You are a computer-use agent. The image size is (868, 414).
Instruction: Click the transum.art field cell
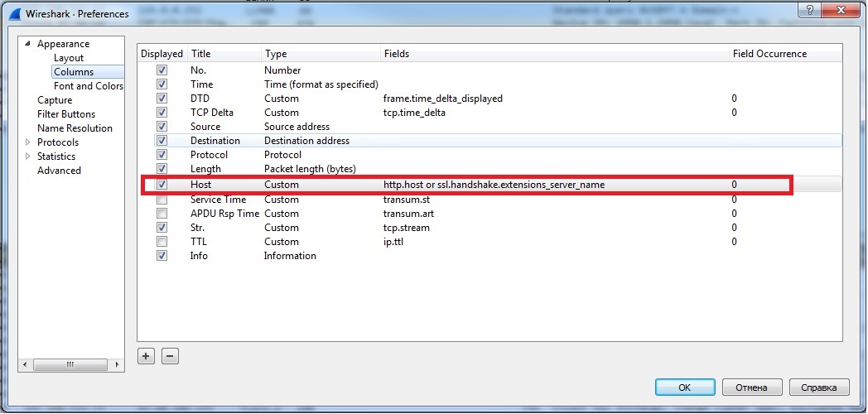408,213
